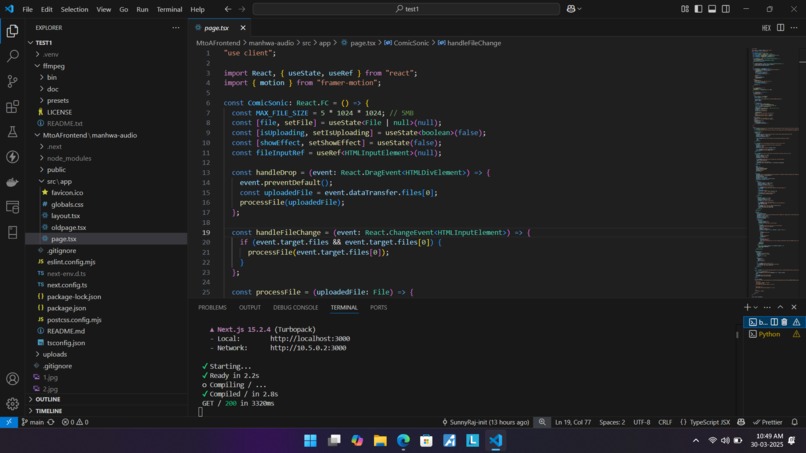Open Explorer views and more actions ellipsis
The height and width of the screenshot is (453, 806).
(x=176, y=28)
